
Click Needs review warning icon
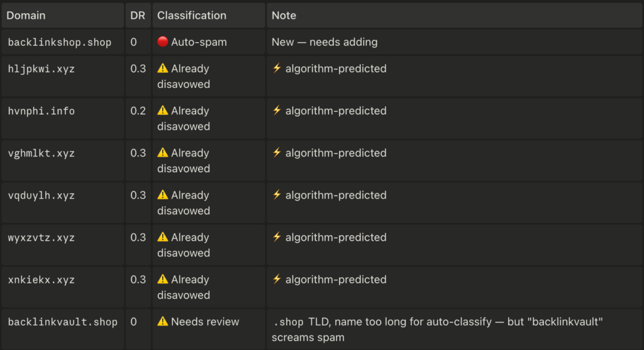coord(163,321)
